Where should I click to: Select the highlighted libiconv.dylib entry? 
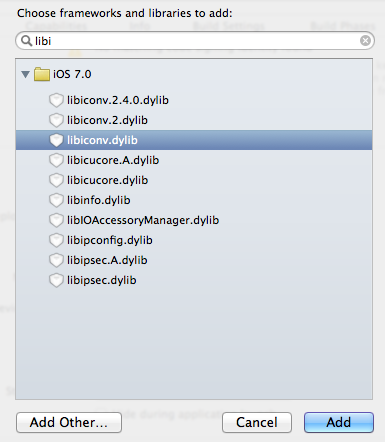(x=194, y=140)
